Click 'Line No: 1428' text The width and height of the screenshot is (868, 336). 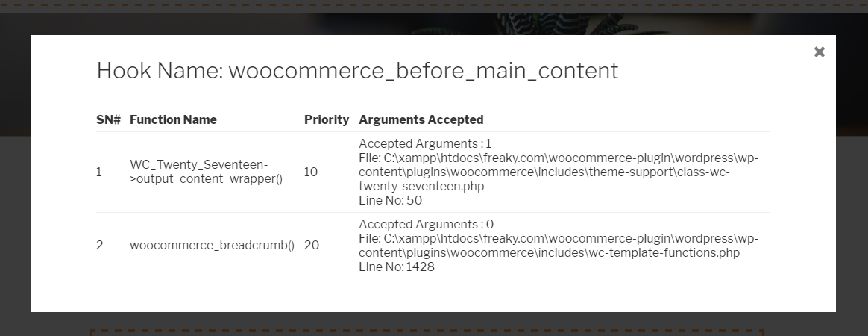point(397,267)
